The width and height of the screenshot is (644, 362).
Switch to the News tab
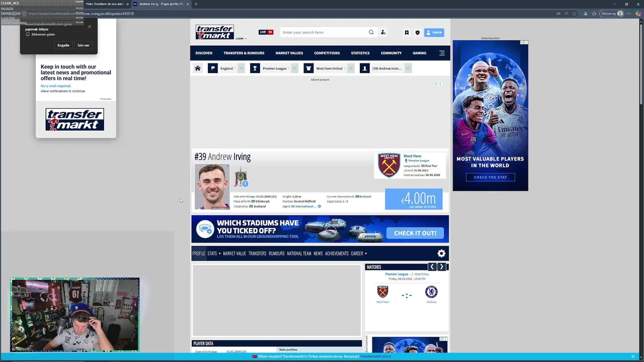[318, 253]
